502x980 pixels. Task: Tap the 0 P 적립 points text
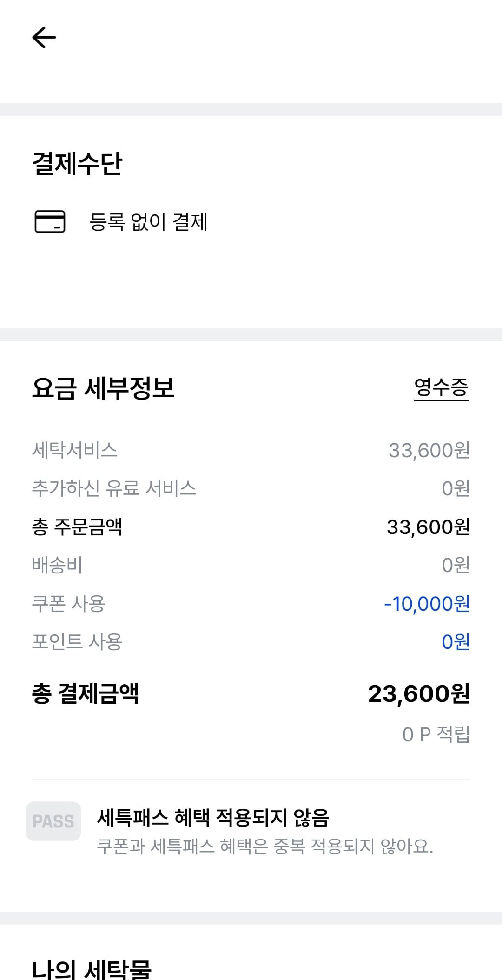click(436, 734)
